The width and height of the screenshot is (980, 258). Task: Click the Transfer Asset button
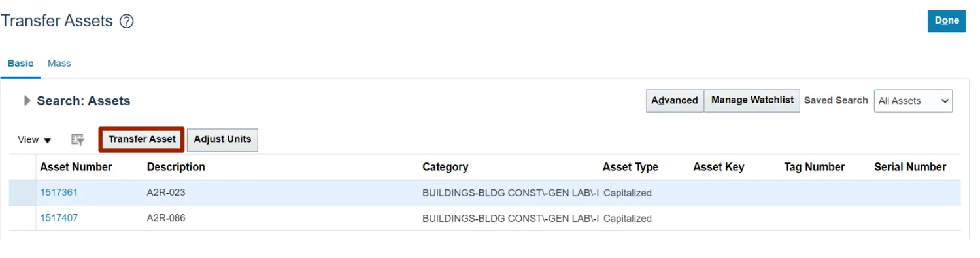142,139
